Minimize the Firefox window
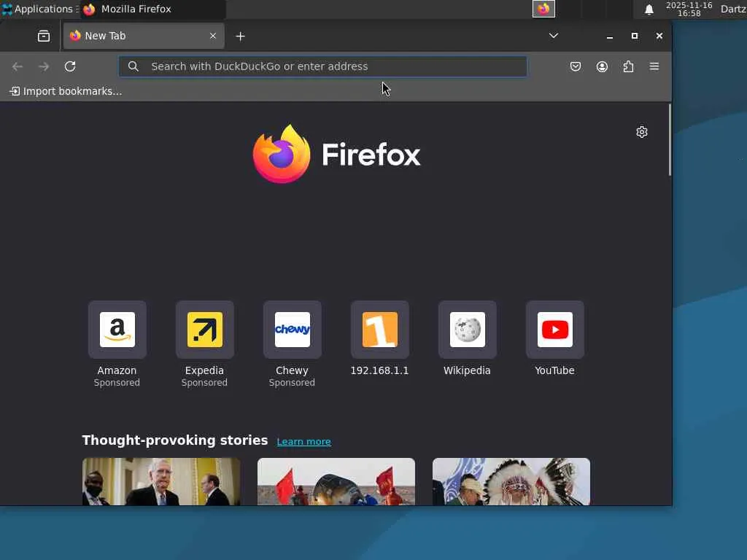 pos(610,36)
